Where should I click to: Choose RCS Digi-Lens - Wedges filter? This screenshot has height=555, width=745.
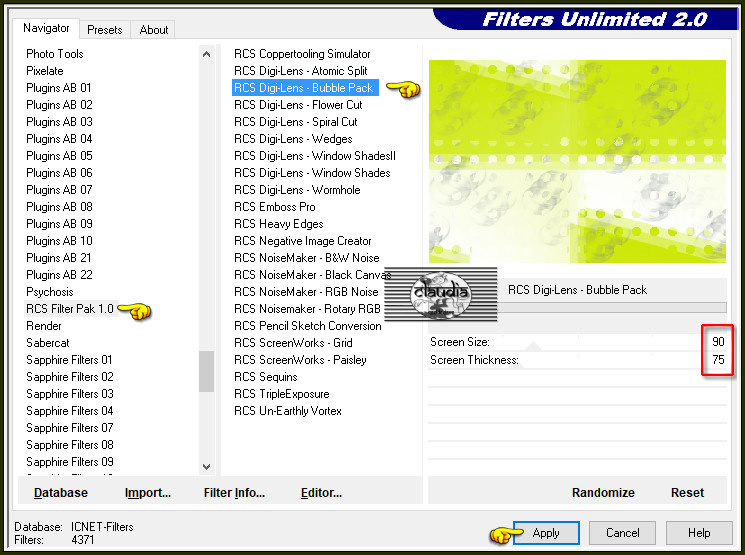coord(293,139)
